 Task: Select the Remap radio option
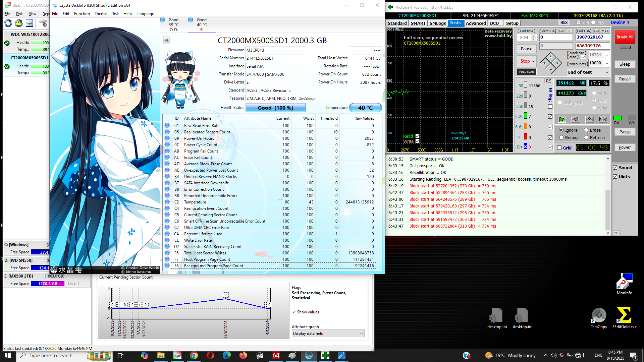561,138
